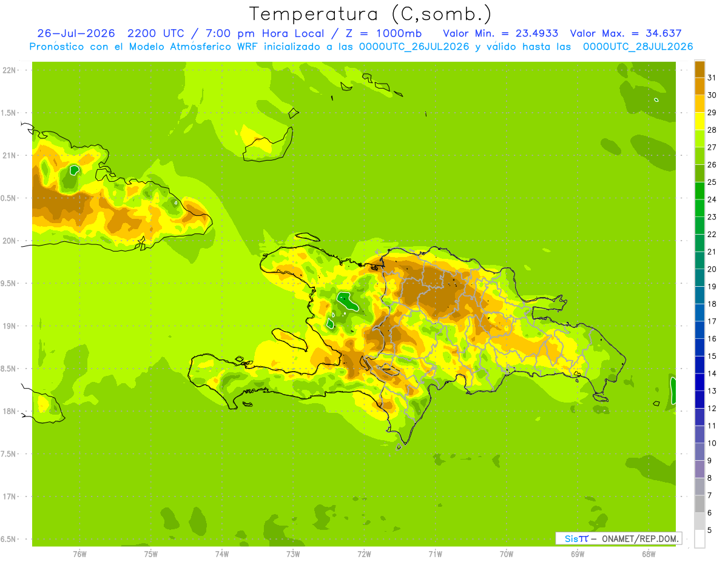Pick the teal swatch between 19 and 20
The image size is (728, 562).
coord(699,278)
